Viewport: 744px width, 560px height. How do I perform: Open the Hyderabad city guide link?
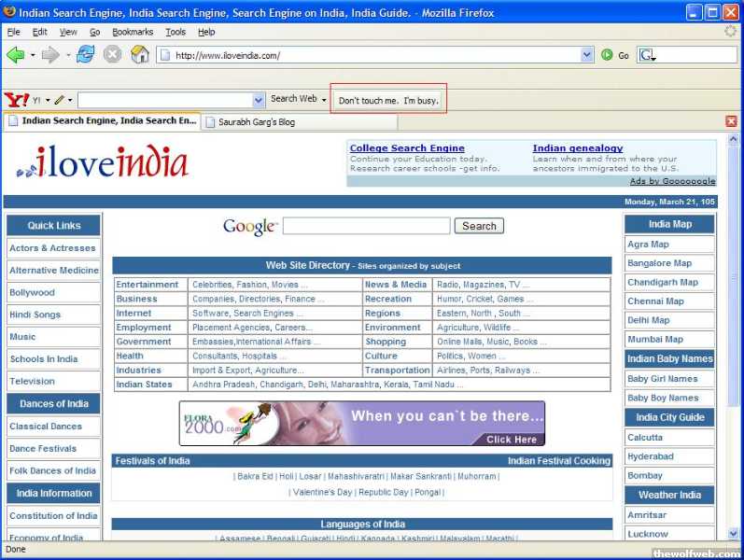(651, 456)
